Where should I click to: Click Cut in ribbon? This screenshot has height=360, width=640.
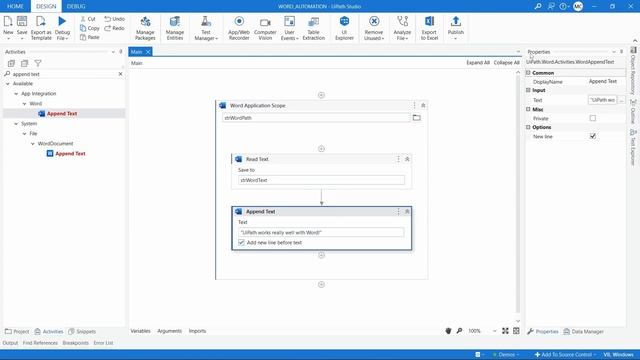(x=87, y=19)
